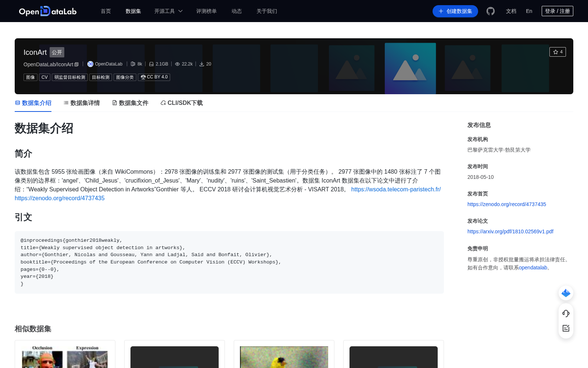The height and width of the screenshot is (368, 588).
Task: Click the OpenDataLab avatar icon
Action: point(90,64)
